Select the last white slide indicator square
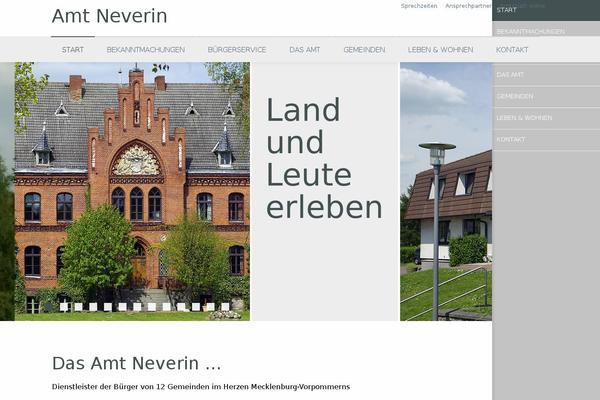 tap(225, 307)
